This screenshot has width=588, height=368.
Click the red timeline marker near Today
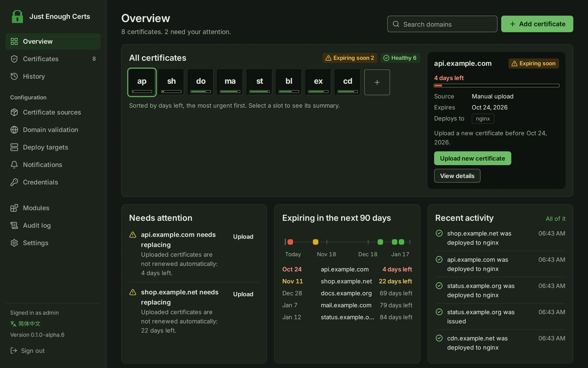coord(290,242)
